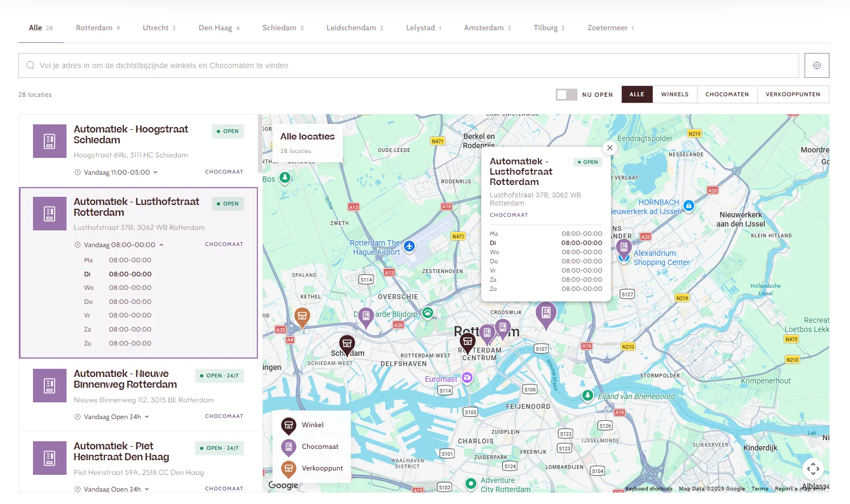Click the OPEN · 24/7 badge for Nieuwe Binnenweg

coord(220,376)
